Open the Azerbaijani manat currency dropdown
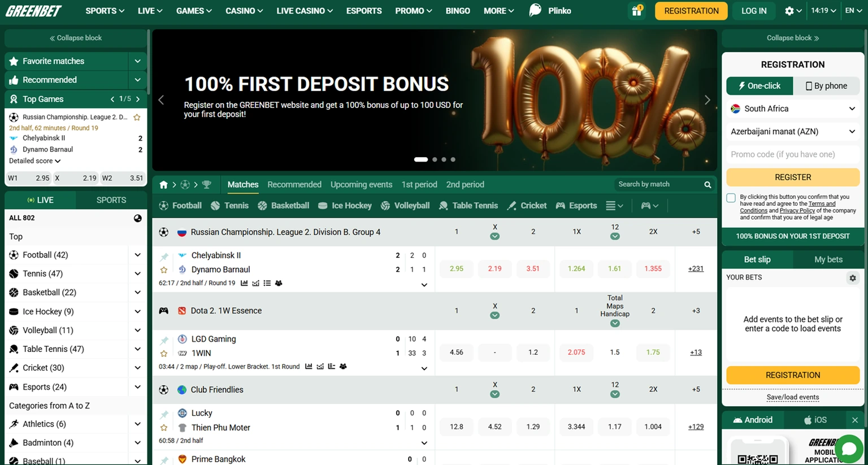 pos(793,132)
